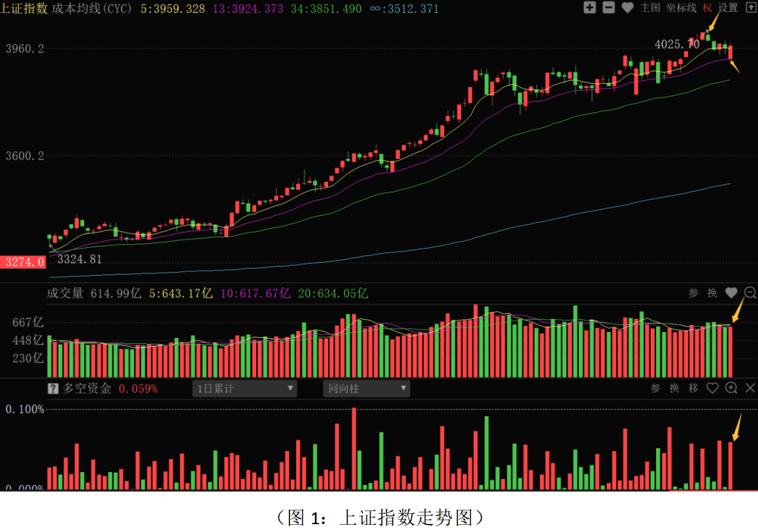Click the minus zoom-out icon on main chart
This screenshot has width=758, height=532.
pos(608,8)
